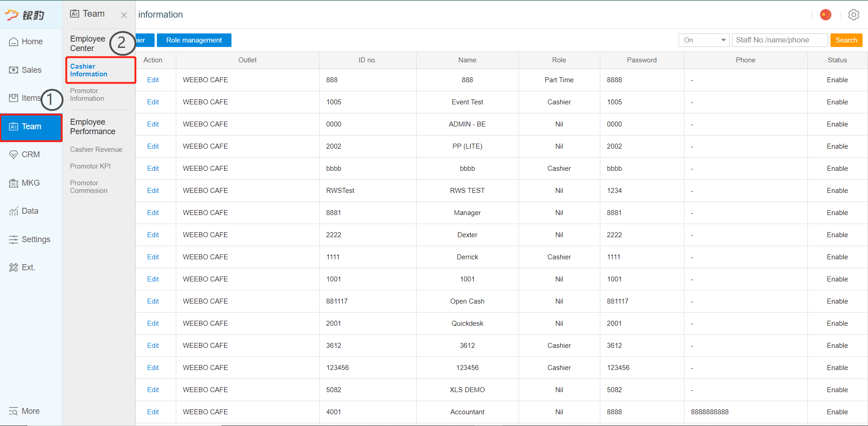
Task: Open the Items section icon
Action: (14, 98)
